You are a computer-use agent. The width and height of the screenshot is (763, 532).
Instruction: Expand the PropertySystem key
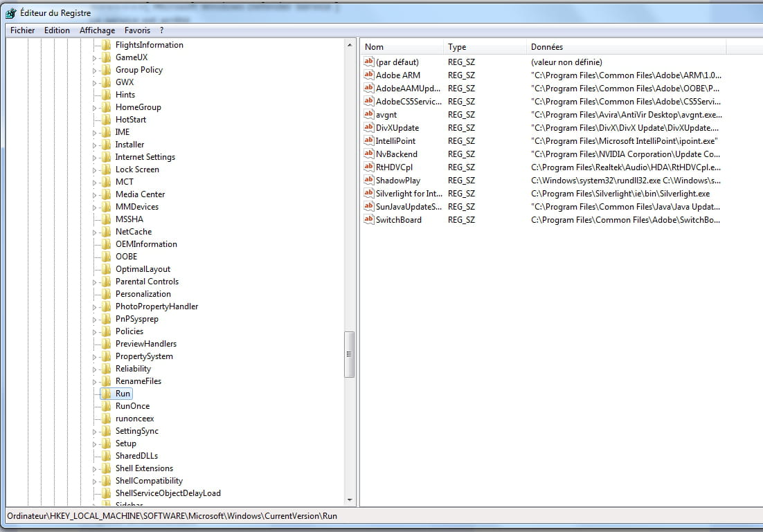(x=94, y=357)
